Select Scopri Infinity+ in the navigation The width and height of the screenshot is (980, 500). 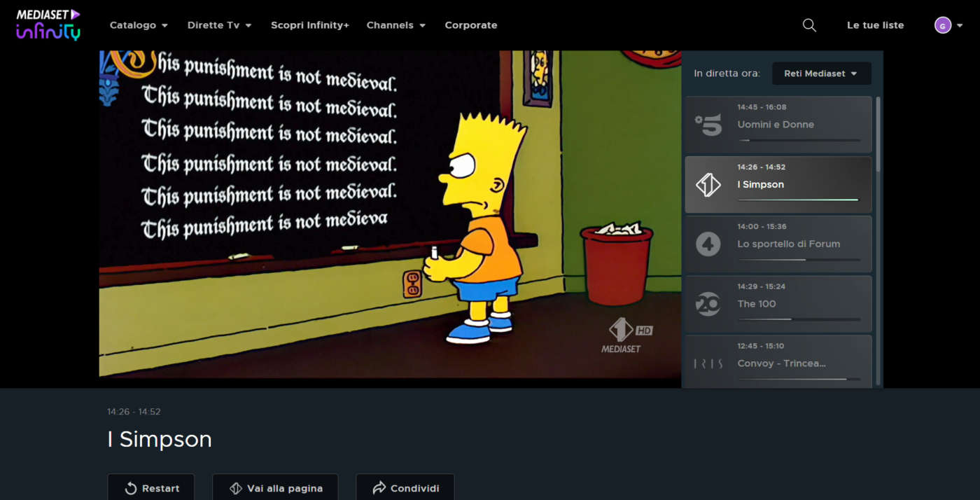tap(309, 25)
